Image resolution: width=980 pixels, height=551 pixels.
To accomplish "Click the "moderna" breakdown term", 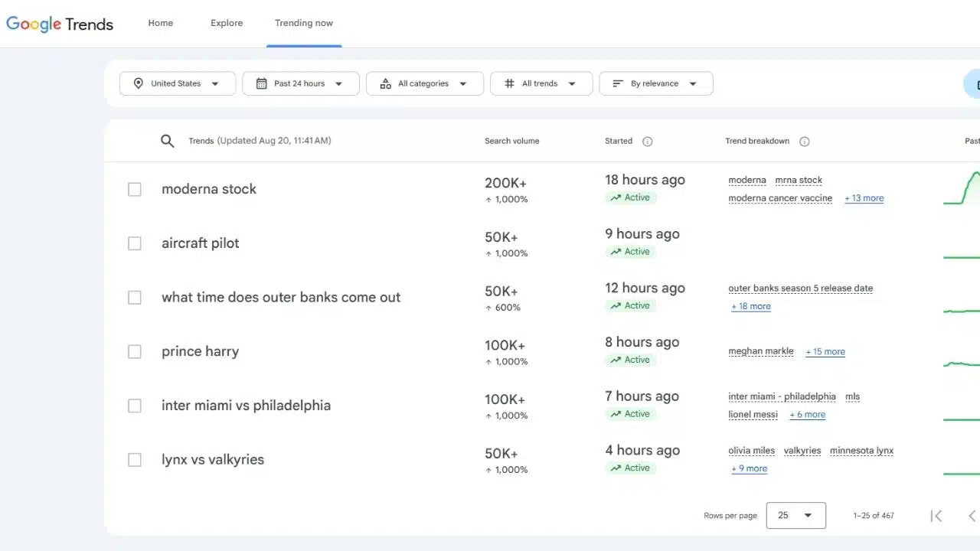I will [x=747, y=181].
